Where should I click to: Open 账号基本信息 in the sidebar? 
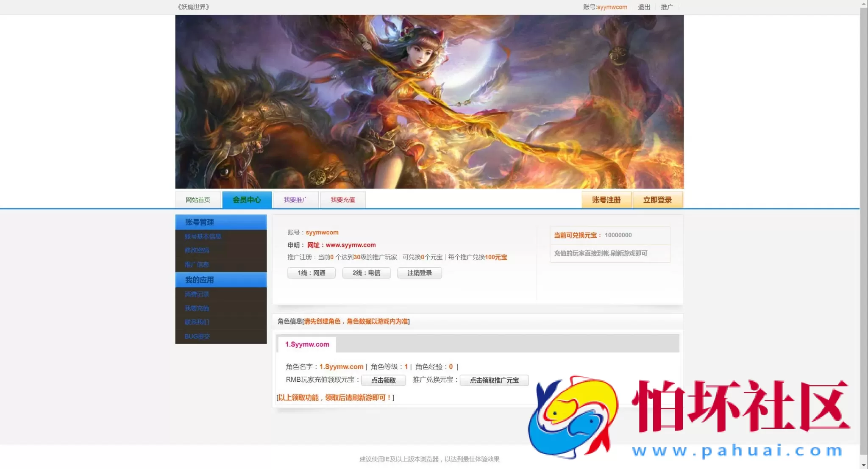pos(203,236)
